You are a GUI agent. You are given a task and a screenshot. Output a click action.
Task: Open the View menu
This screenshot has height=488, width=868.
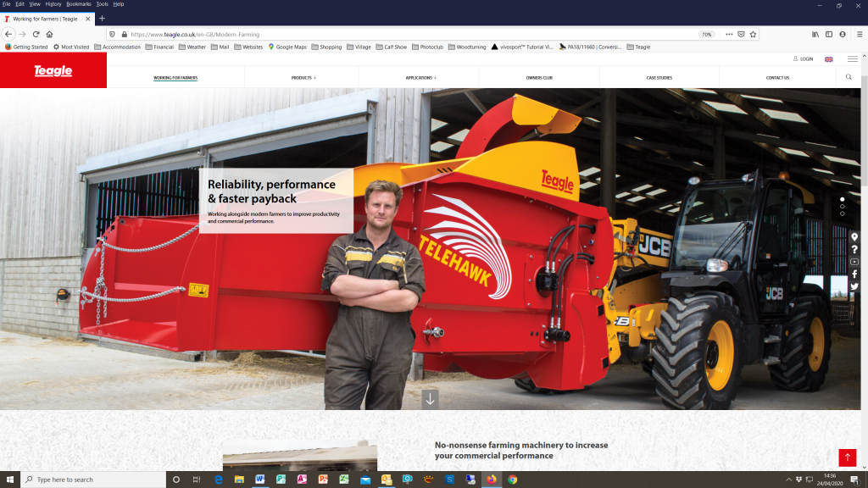point(35,4)
